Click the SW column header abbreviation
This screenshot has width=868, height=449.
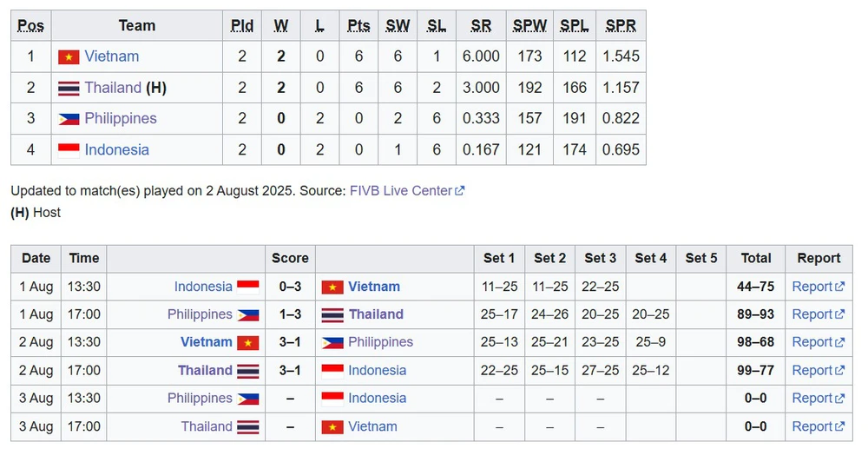tap(398, 26)
